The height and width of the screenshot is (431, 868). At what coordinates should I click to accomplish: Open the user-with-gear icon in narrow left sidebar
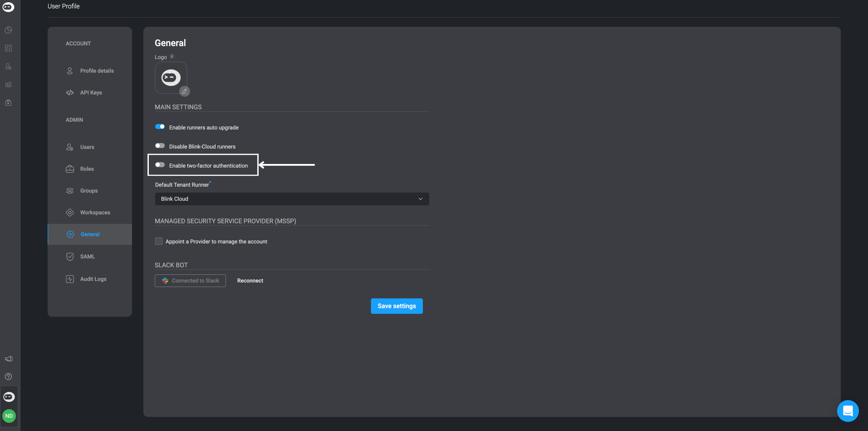8,66
